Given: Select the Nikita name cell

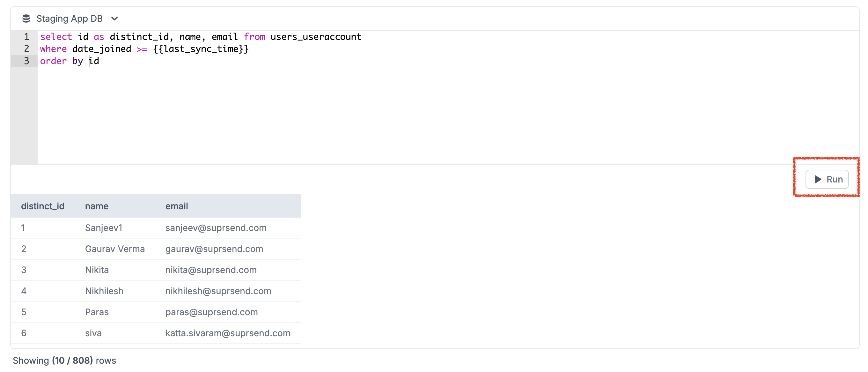Looking at the screenshot, I should click(97, 270).
